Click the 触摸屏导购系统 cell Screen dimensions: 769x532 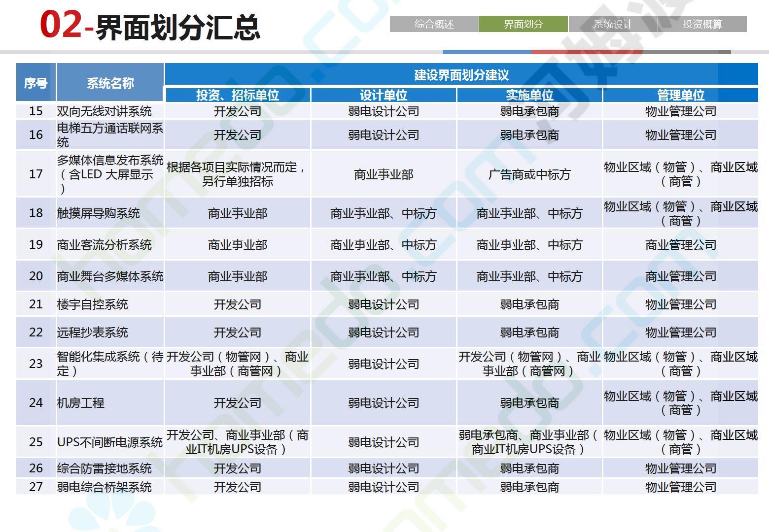110,213
